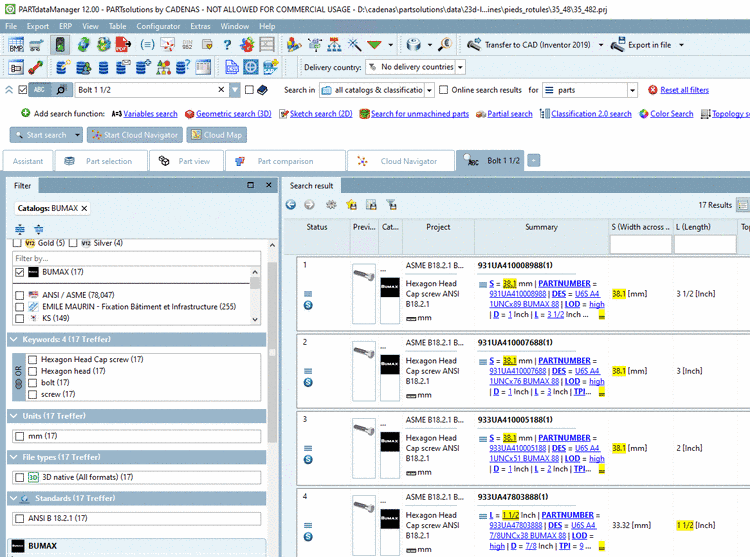Viewport: 750px width, 557px height.
Task: Toggle the Online search results checkbox
Action: [x=444, y=90]
